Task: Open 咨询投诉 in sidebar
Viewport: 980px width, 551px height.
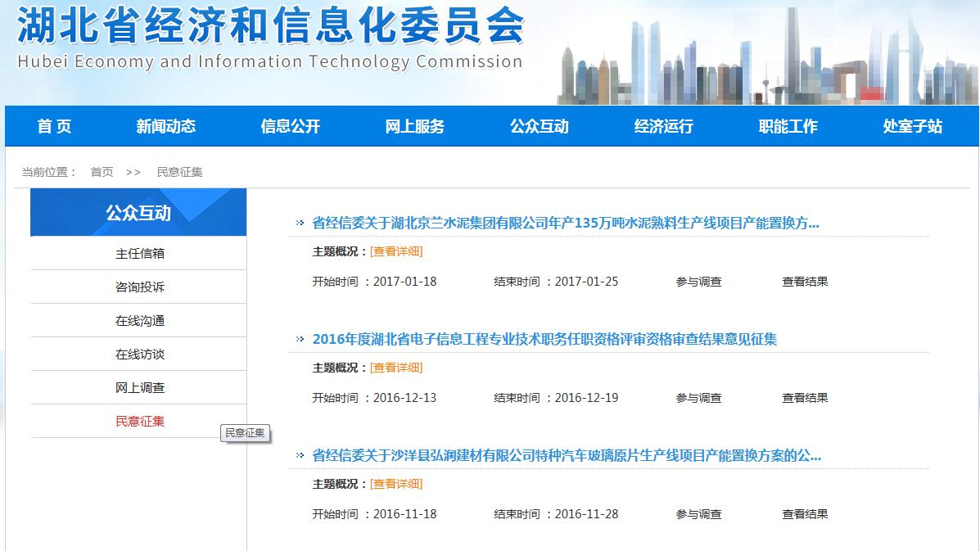Action: pos(139,287)
